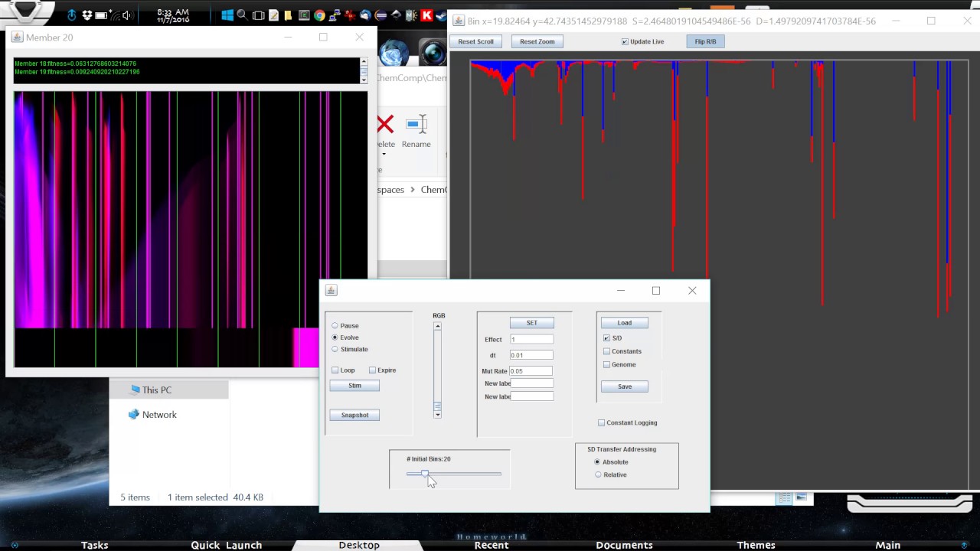Click the Dropbox tray icon
Screen dimensions: 980x551
point(87,15)
